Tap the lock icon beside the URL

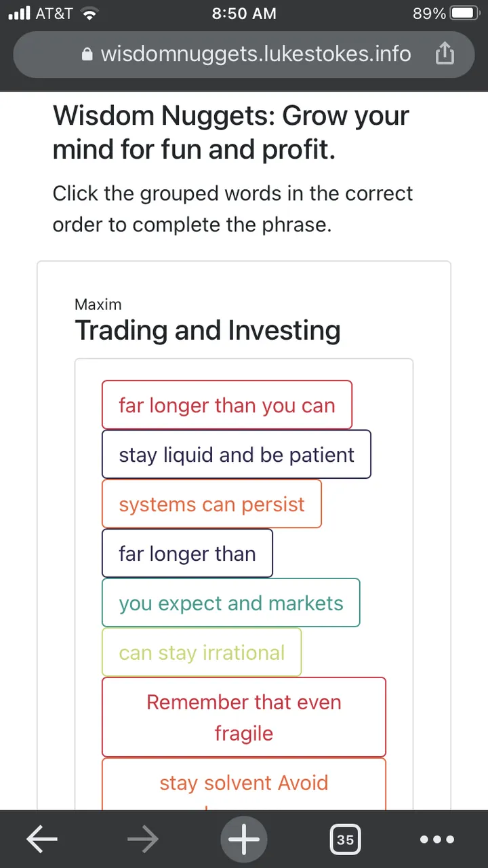(87, 55)
